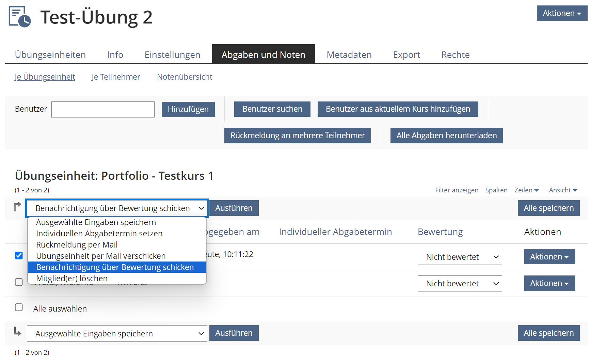Viewport: 590px width, 364px height.
Task: Enable the Alle auswählen checkbox
Action: (x=19, y=307)
